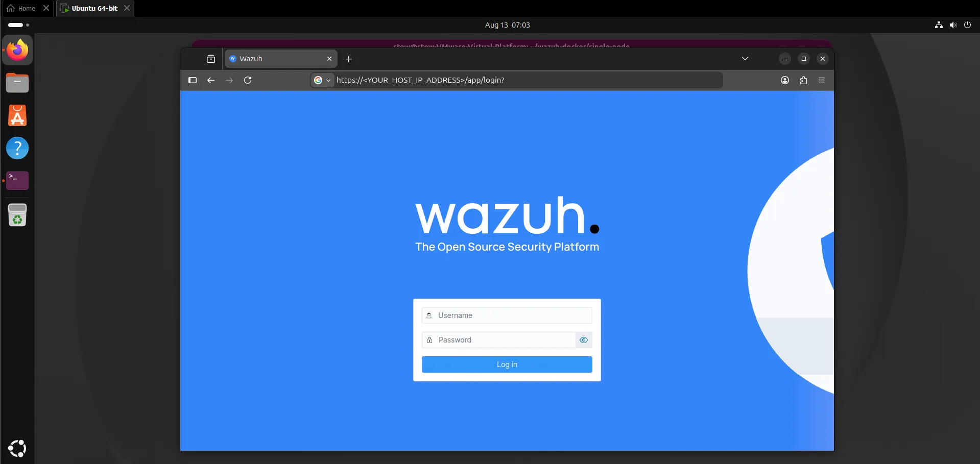
Task: Open the Trash in the dock
Action: [x=17, y=215]
